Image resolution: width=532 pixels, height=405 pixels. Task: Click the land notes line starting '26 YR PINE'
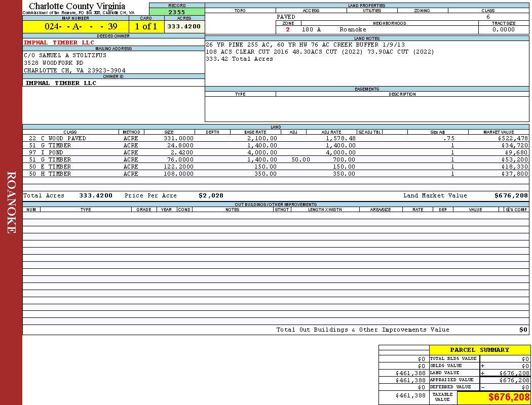(305, 45)
